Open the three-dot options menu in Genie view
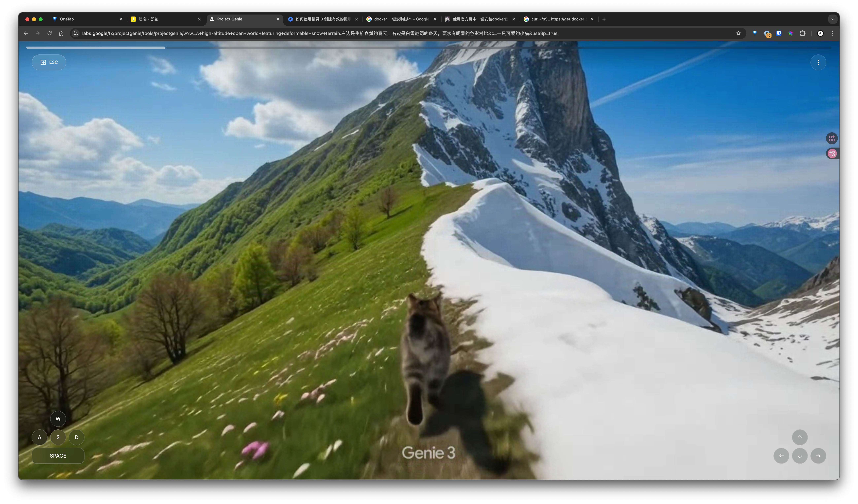 click(x=818, y=62)
